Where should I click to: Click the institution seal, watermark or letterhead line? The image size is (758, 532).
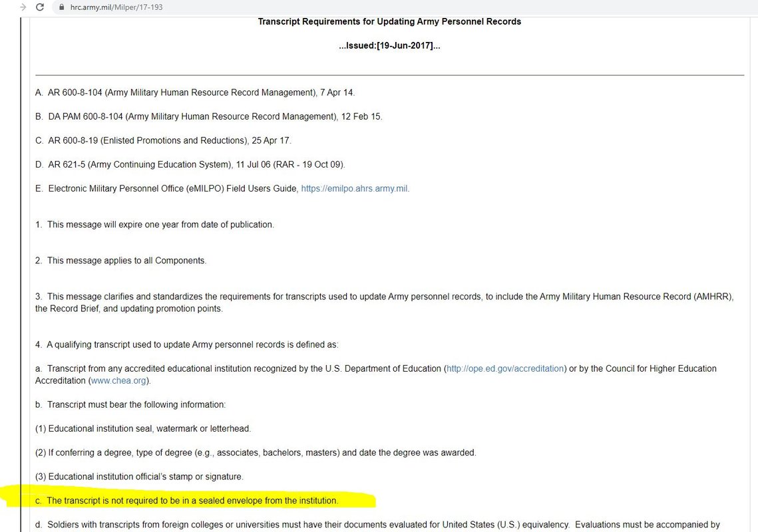point(143,429)
